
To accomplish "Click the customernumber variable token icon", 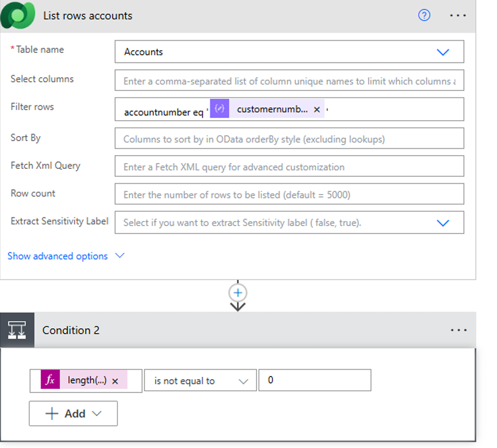I will (219, 109).
